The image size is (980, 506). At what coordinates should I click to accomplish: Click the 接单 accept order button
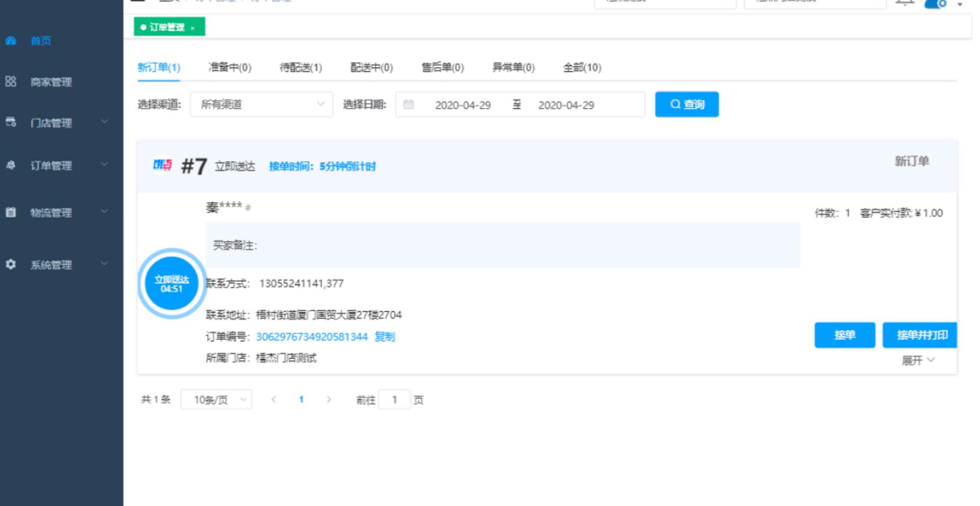(844, 335)
